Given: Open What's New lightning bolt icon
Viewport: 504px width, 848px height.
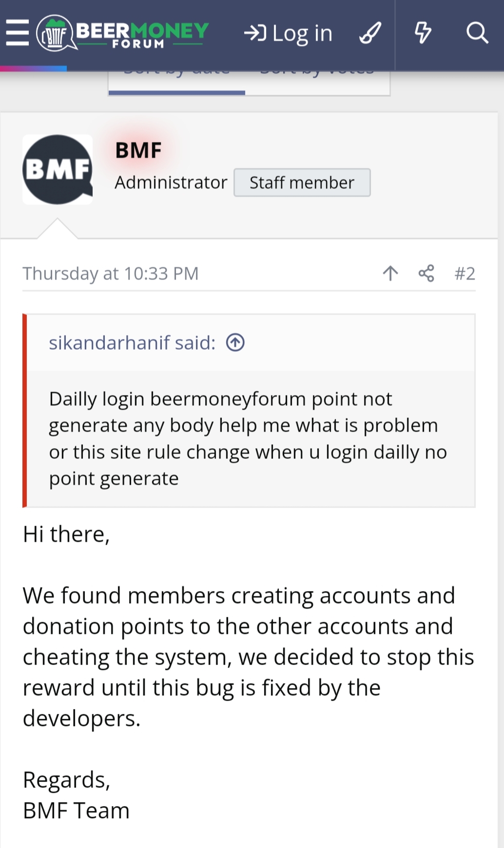Looking at the screenshot, I should coord(423,33).
